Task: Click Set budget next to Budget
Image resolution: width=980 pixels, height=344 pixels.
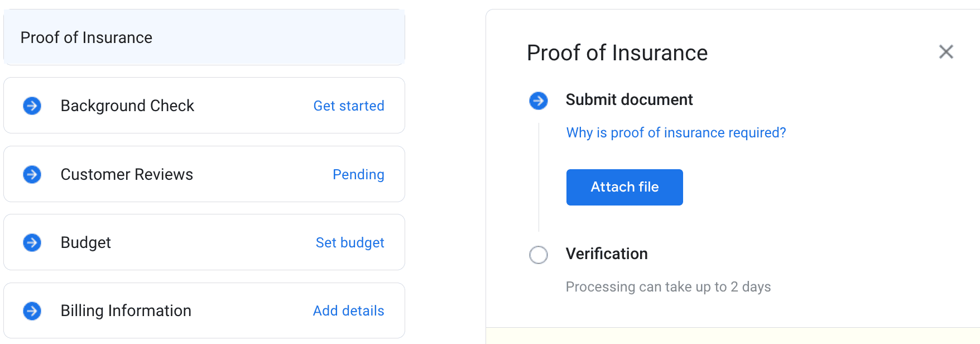Action: pos(349,242)
